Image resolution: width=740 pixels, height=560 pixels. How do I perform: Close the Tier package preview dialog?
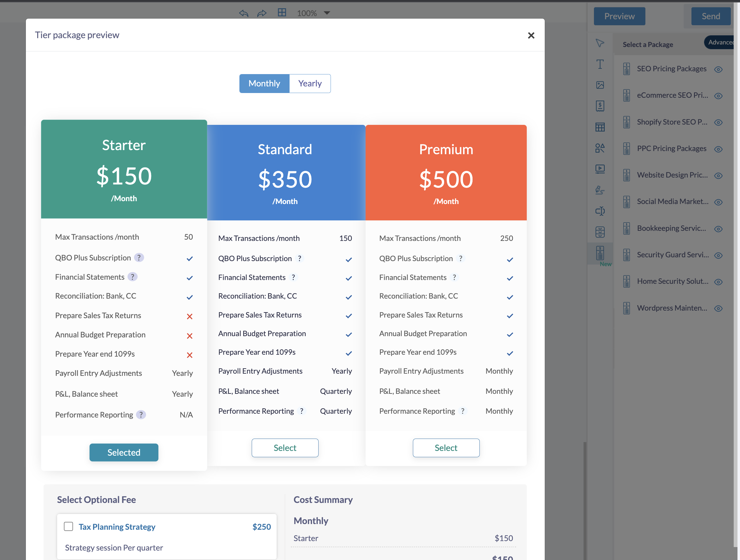[x=531, y=35]
